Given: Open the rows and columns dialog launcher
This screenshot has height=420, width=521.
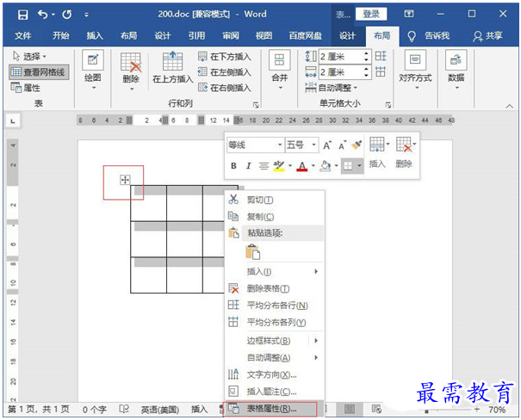Looking at the screenshot, I should pos(256,105).
